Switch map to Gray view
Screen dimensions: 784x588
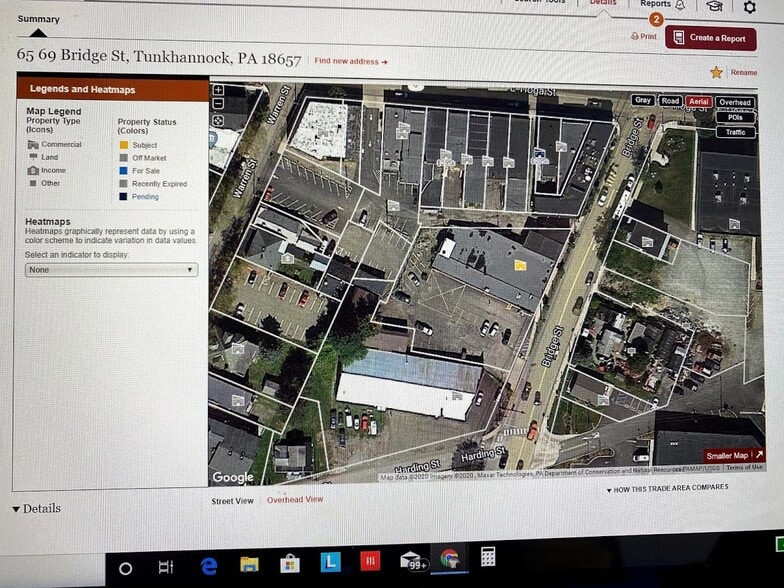point(642,100)
